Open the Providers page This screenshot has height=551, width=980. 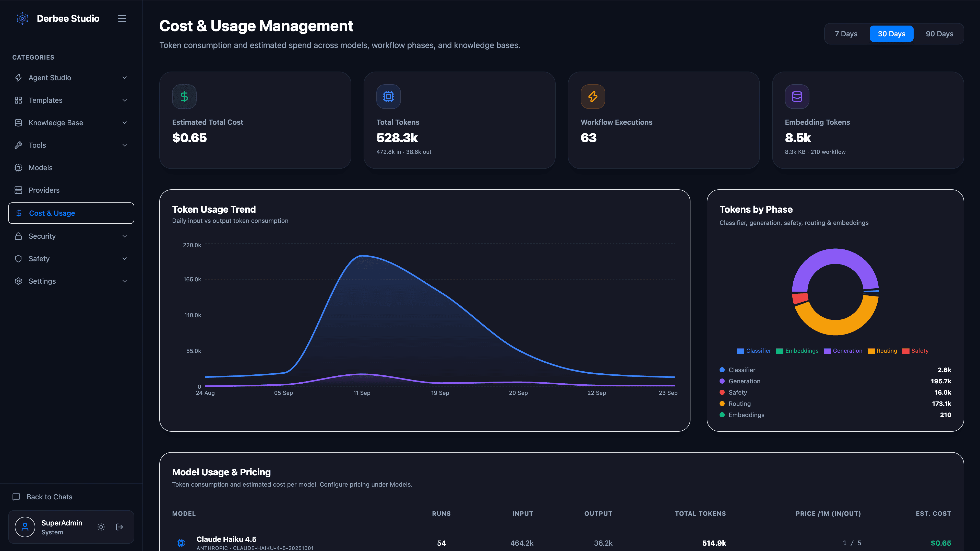pyautogui.click(x=71, y=190)
